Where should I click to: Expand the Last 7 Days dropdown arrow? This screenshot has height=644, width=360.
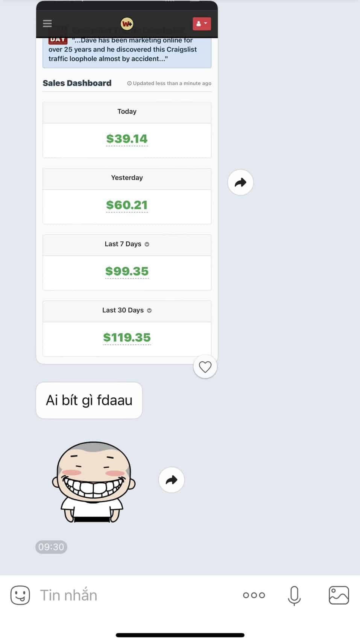[147, 244]
